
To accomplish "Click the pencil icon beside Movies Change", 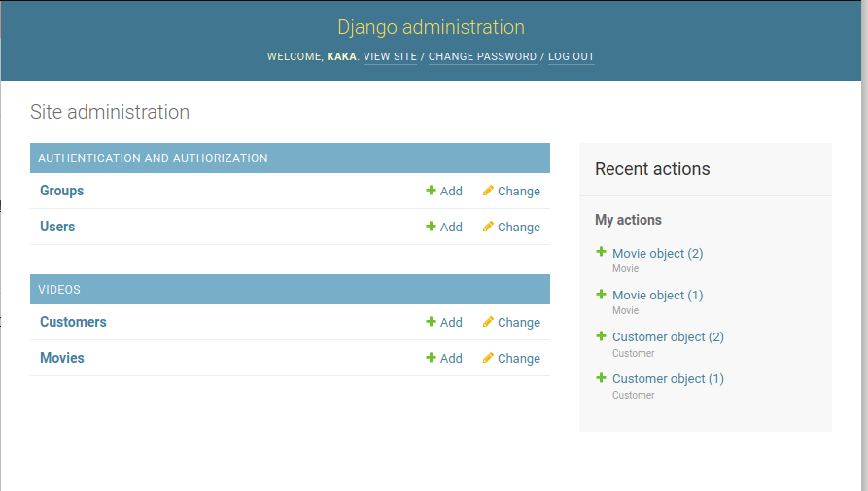I will coord(488,358).
